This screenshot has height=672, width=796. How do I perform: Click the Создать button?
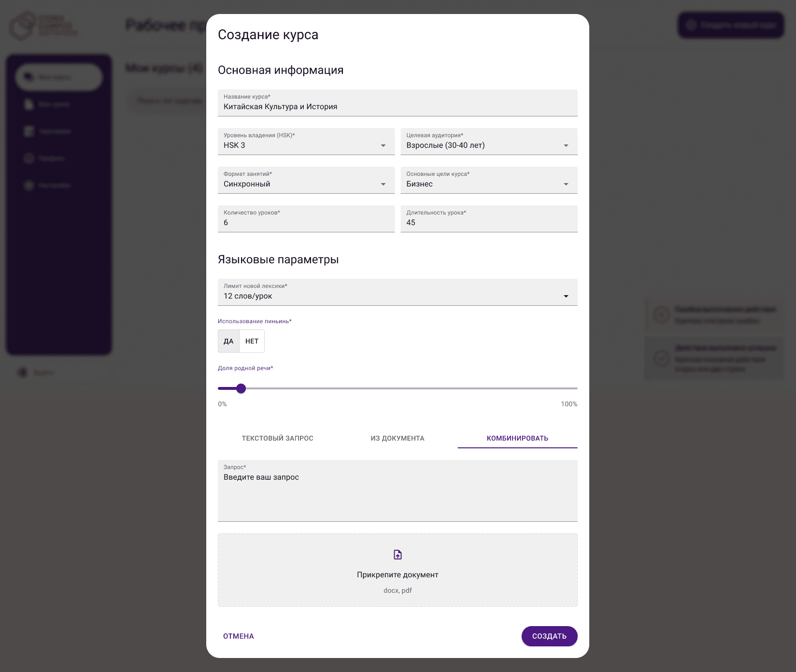[x=549, y=636]
